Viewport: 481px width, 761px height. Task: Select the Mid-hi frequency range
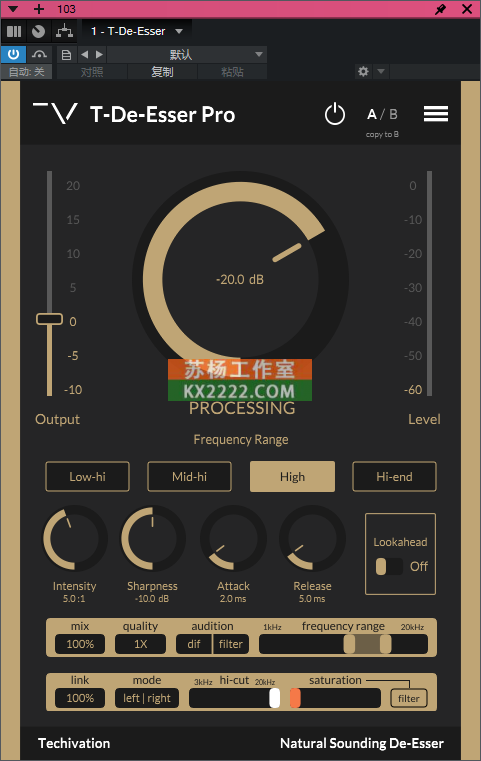189,477
